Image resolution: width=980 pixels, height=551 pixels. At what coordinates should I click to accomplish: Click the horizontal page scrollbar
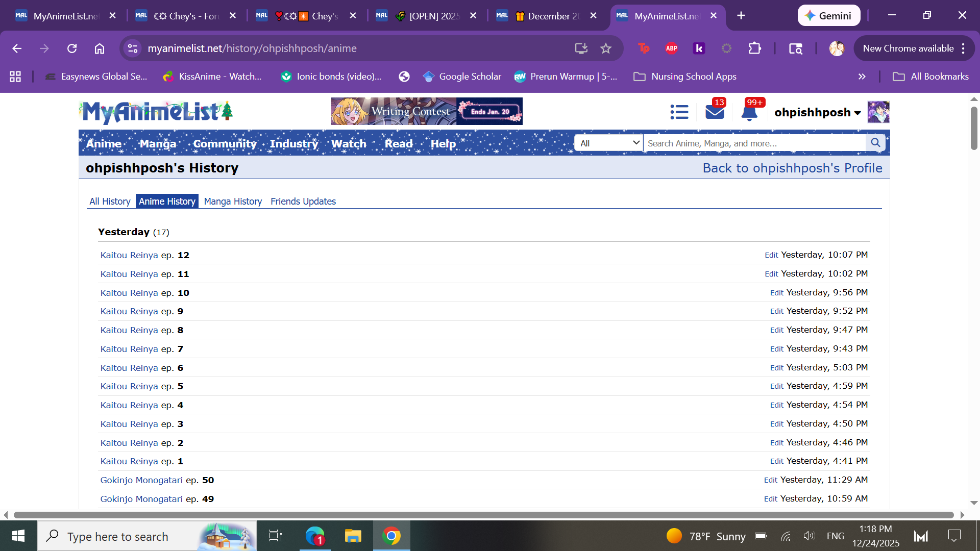pyautogui.click(x=483, y=515)
